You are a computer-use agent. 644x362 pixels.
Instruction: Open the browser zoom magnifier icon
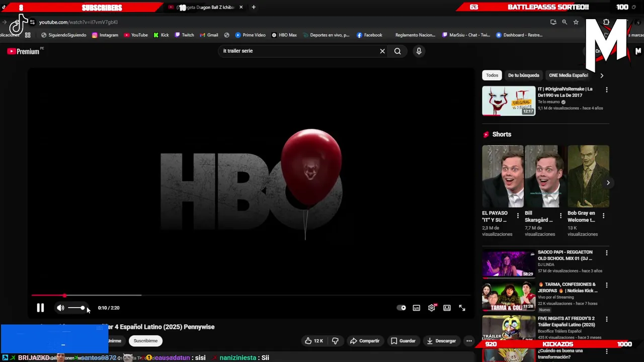tap(565, 22)
